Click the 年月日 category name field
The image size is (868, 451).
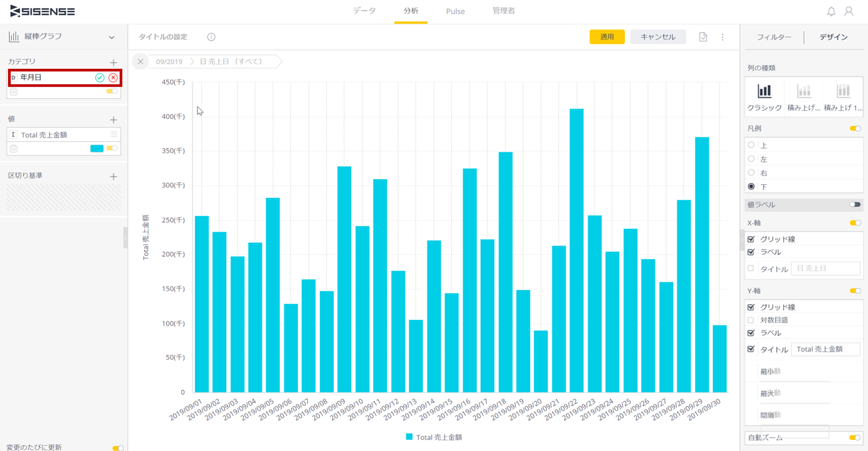click(x=56, y=77)
